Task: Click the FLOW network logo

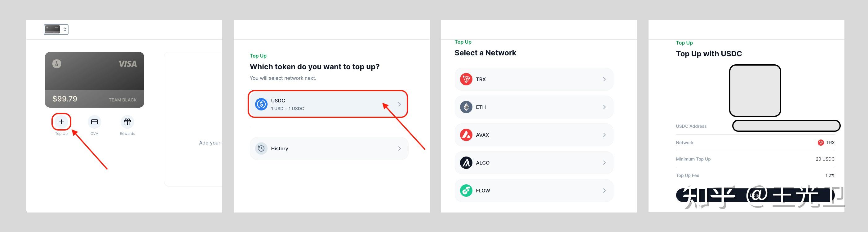Action: tap(466, 191)
